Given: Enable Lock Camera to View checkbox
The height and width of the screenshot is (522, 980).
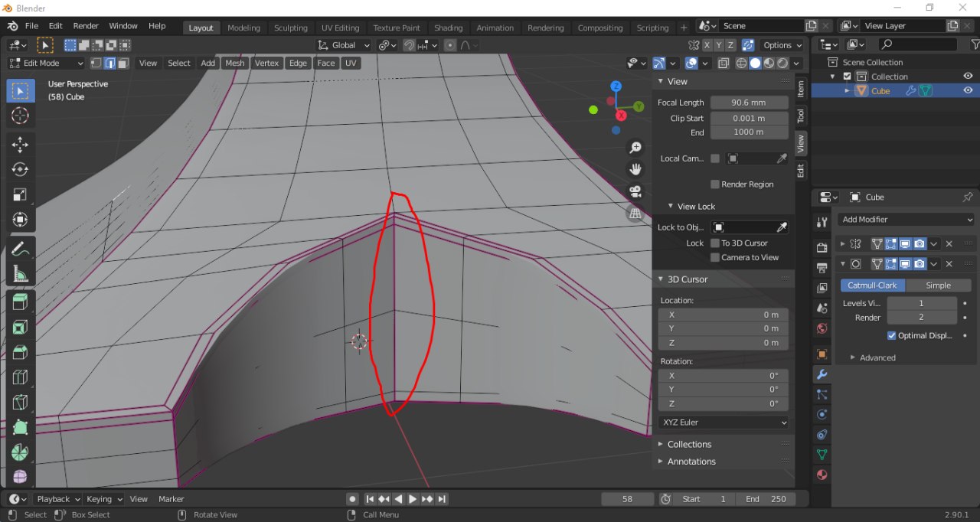Looking at the screenshot, I should coord(715,258).
